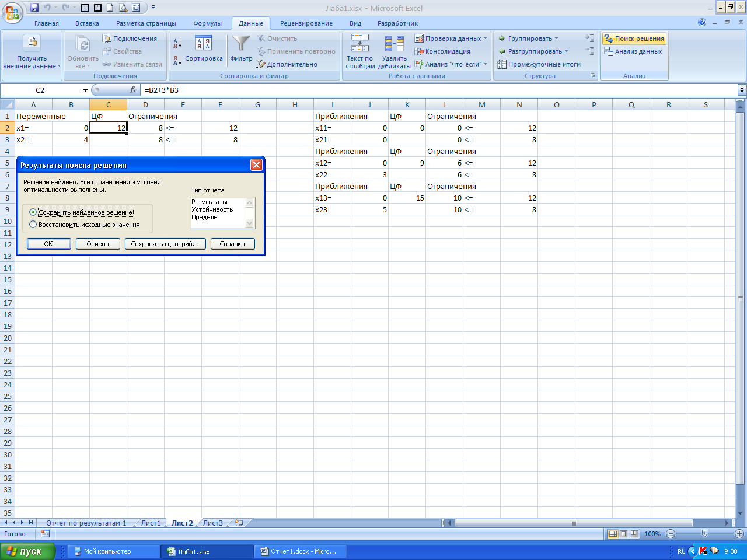
Task: Switch to Лист1 sheet tab
Action: pyautogui.click(x=151, y=523)
